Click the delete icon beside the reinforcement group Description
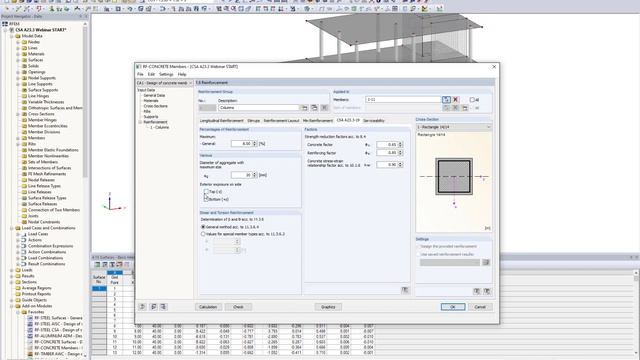Image resolution: width=640 pixels, height=360 pixels. tap(324, 108)
